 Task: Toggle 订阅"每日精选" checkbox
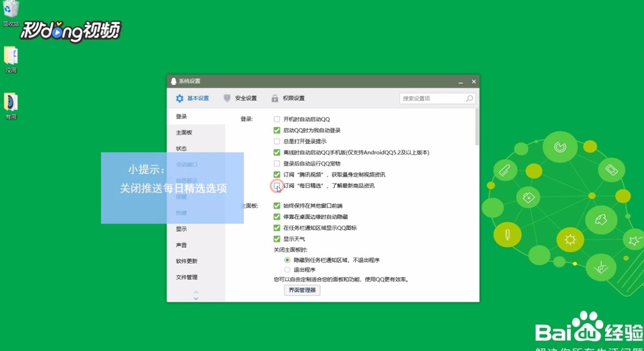pyautogui.click(x=277, y=186)
